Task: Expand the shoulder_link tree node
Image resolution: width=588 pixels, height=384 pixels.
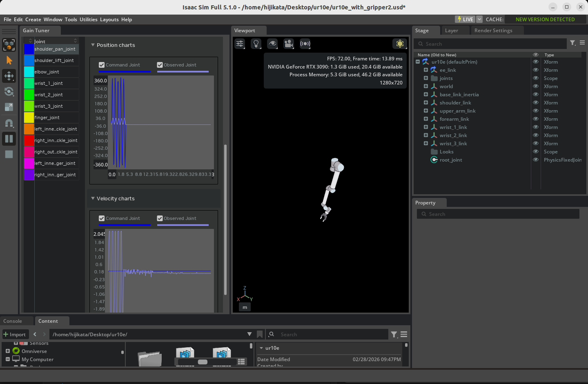Action: tap(425, 103)
